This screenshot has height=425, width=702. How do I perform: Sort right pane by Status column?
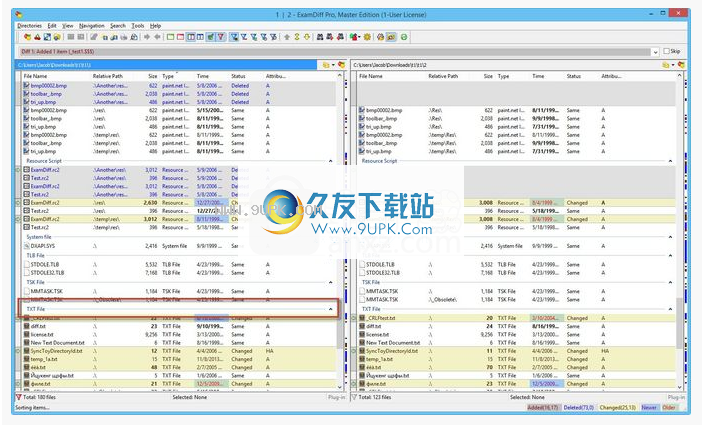(x=574, y=76)
